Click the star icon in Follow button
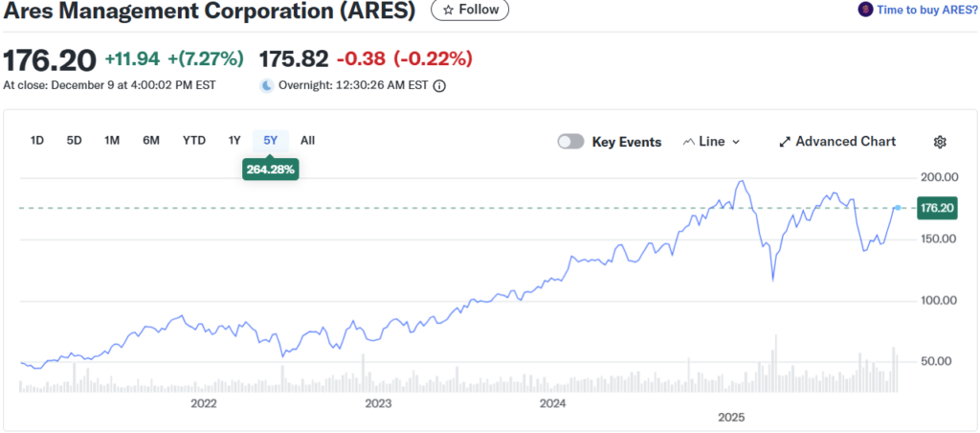The height and width of the screenshot is (433, 980). (x=447, y=10)
